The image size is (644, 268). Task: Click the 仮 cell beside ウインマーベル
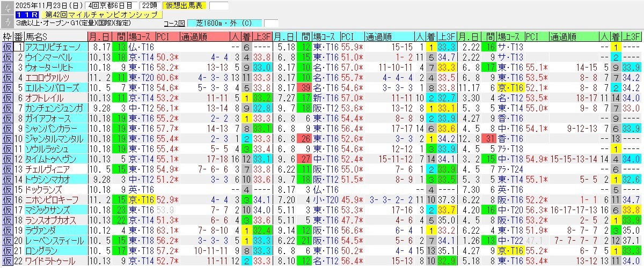pyautogui.click(x=7, y=57)
